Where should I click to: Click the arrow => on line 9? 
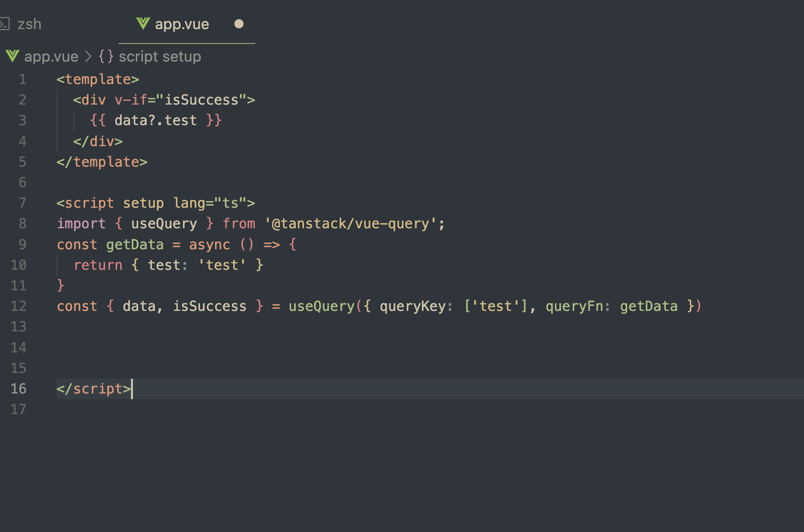[x=272, y=245]
